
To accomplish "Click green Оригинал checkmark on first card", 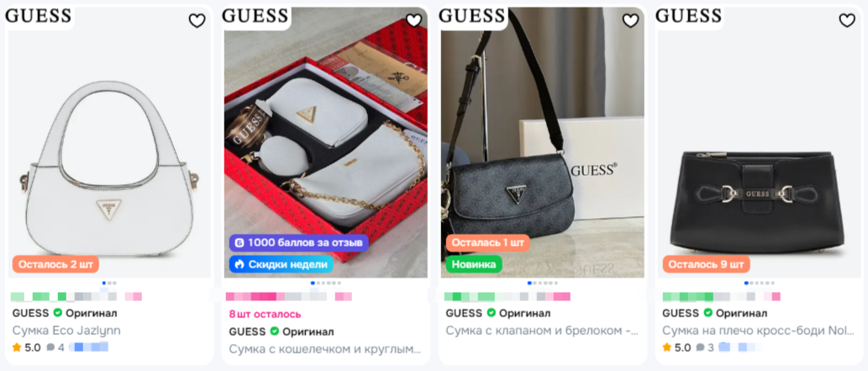I will [x=58, y=313].
